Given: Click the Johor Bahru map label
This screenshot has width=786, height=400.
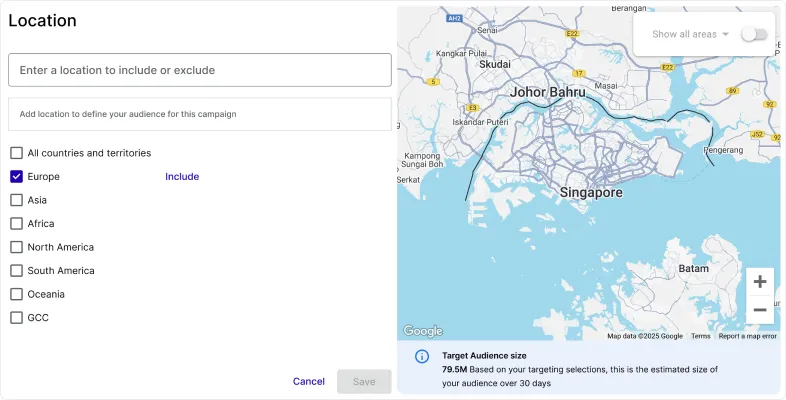Looking at the screenshot, I should [x=547, y=92].
